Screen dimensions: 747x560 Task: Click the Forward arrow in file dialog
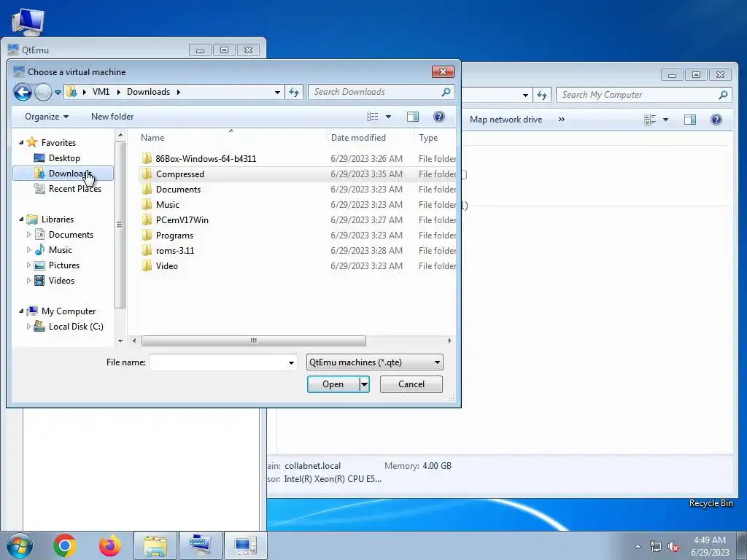43,92
